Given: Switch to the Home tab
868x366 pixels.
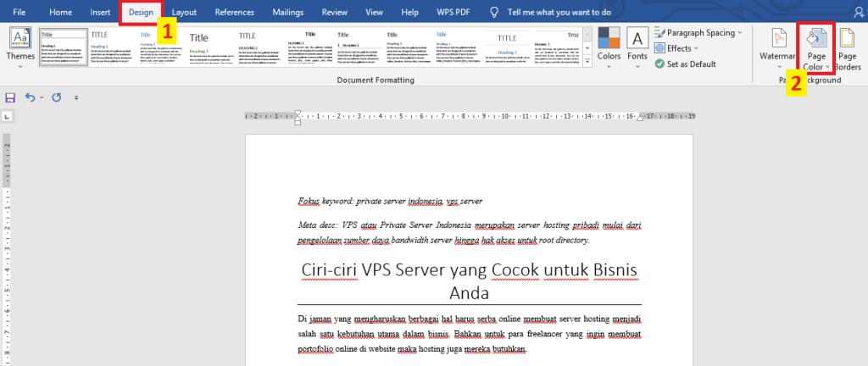Looking at the screenshot, I should pos(60,12).
